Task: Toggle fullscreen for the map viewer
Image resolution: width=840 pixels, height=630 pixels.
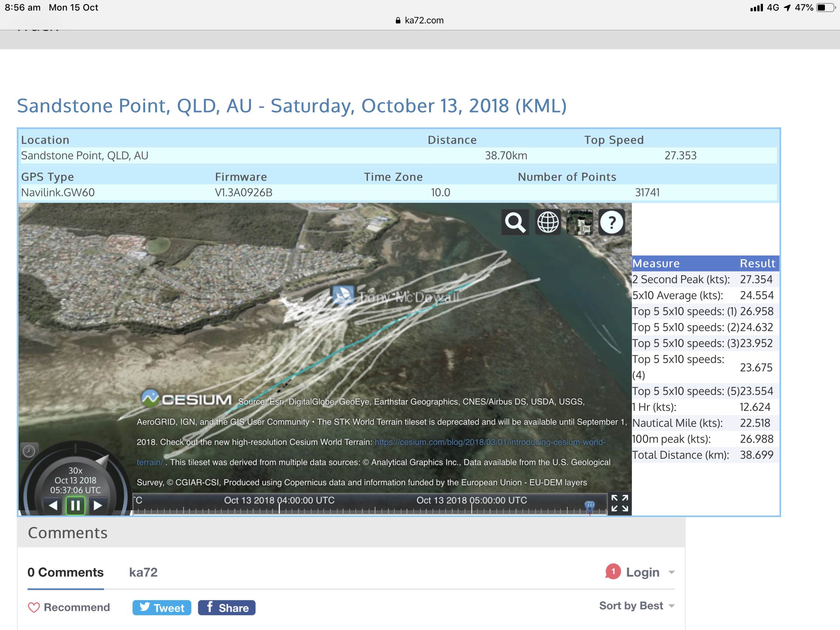Action: coord(619,503)
